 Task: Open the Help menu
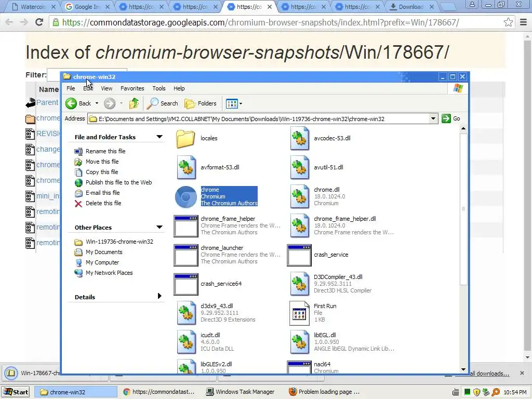[179, 88]
